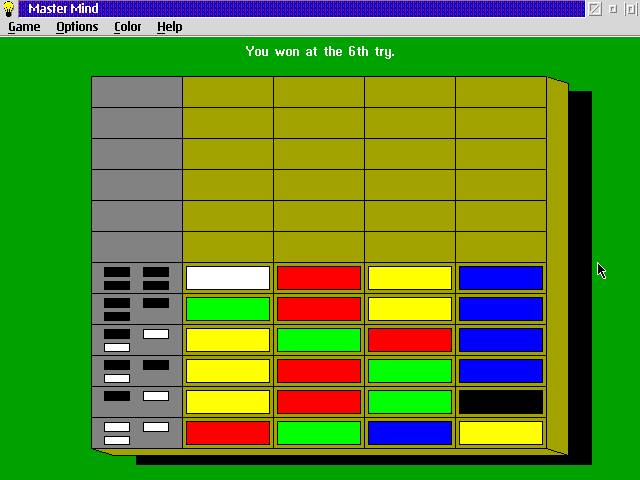Image resolution: width=640 pixels, height=480 pixels.
Task: Select the white cell in the winning row
Action: click(x=228, y=278)
